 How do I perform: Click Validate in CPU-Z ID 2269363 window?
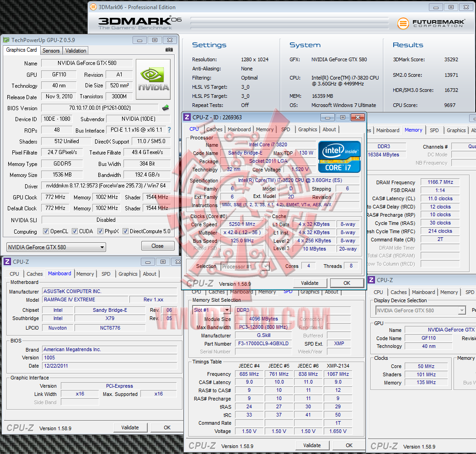[310, 283]
